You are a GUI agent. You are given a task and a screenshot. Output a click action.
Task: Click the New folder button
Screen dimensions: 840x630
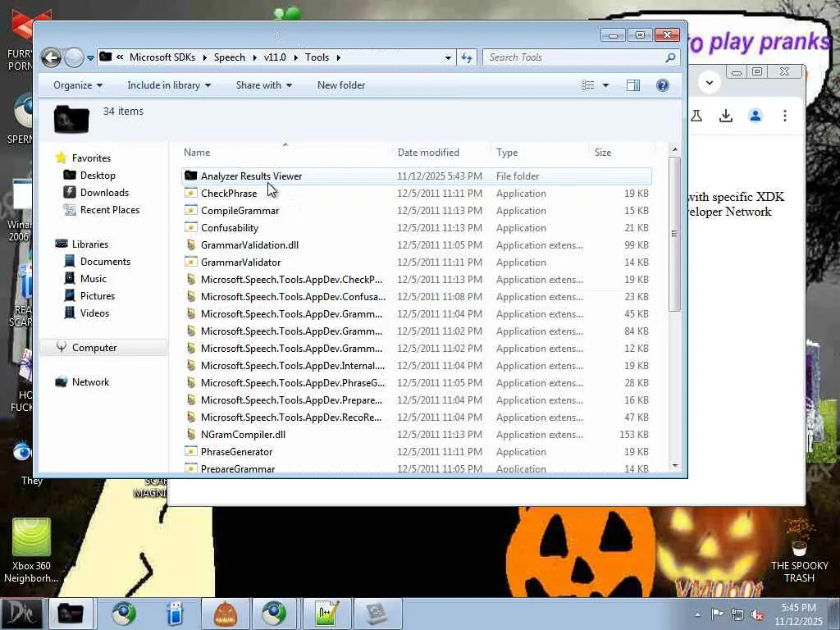coord(341,85)
